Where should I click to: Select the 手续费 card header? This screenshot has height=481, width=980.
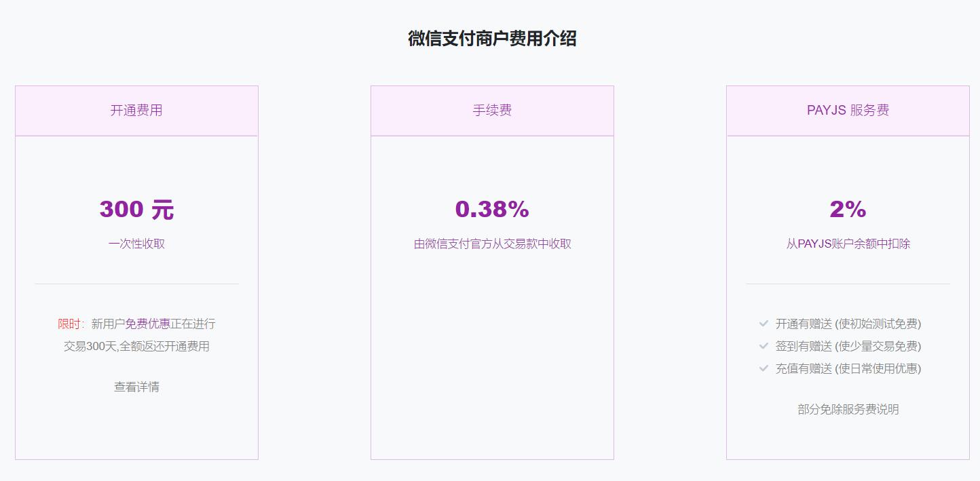pos(492,111)
